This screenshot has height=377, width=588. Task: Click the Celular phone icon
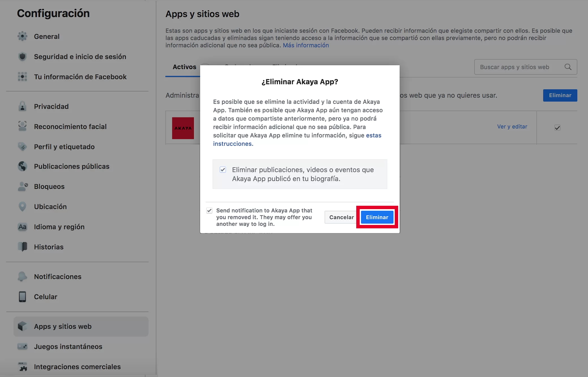[22, 296]
